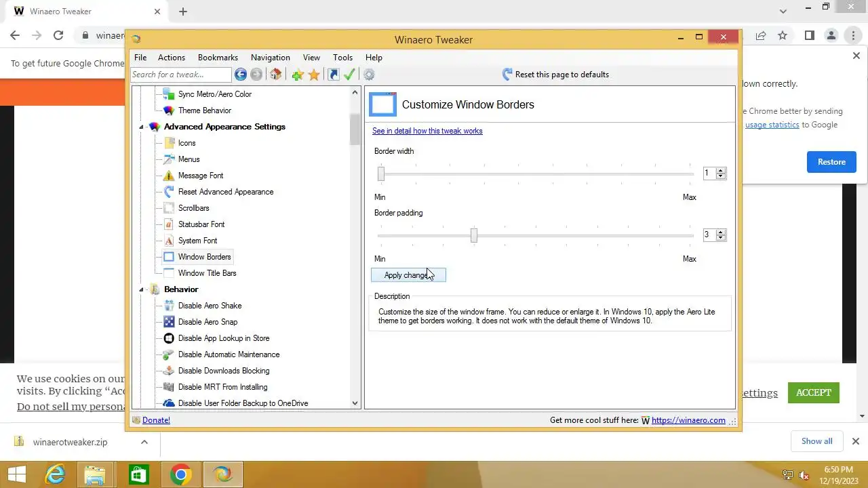Open the Tools menu
Viewport: 868px width, 488px height.
tap(343, 58)
